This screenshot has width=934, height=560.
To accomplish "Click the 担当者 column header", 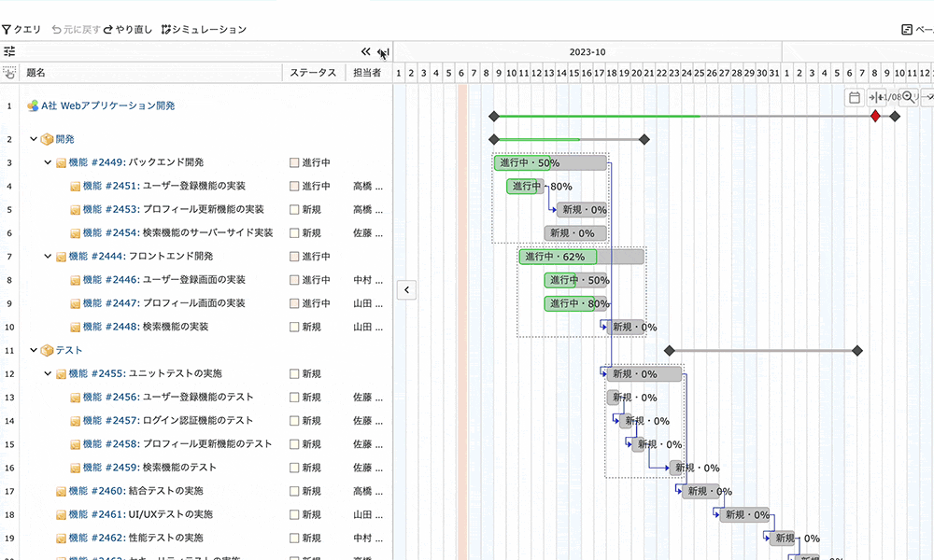I will coord(367,73).
